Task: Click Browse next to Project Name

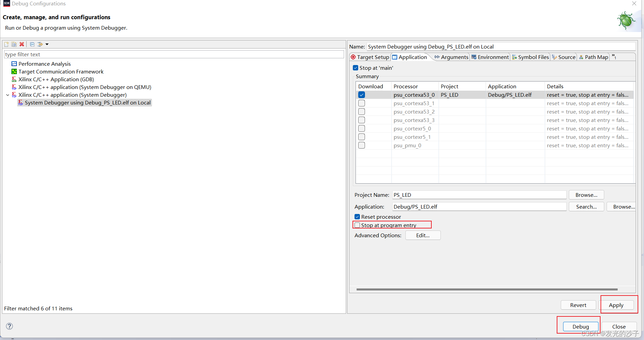Action: 586,195
